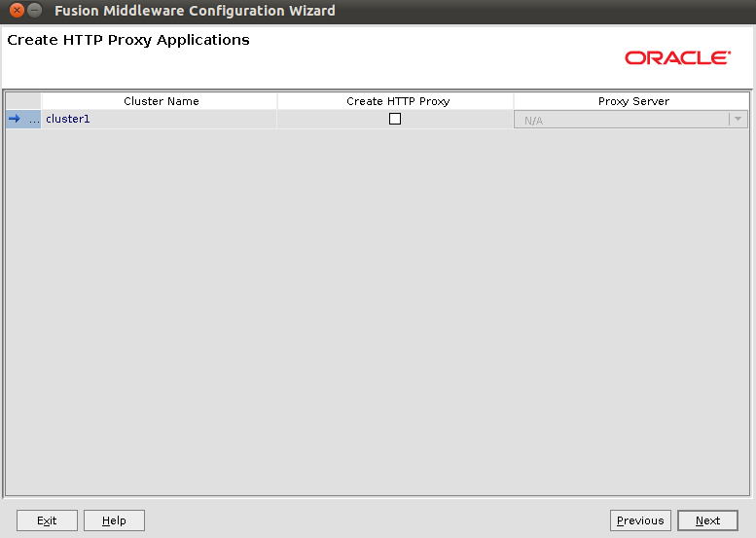Image resolution: width=756 pixels, height=538 pixels.
Task: Click the Proxy Server column header
Action: coord(632,101)
